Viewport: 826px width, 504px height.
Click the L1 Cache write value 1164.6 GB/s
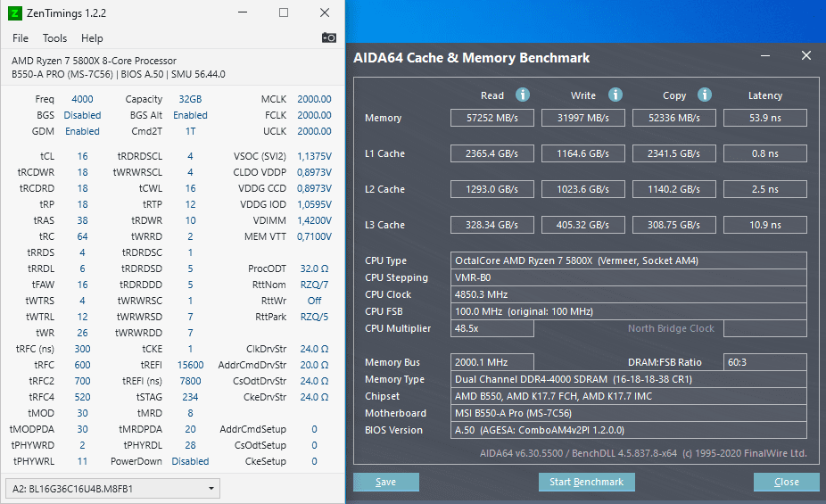(583, 153)
